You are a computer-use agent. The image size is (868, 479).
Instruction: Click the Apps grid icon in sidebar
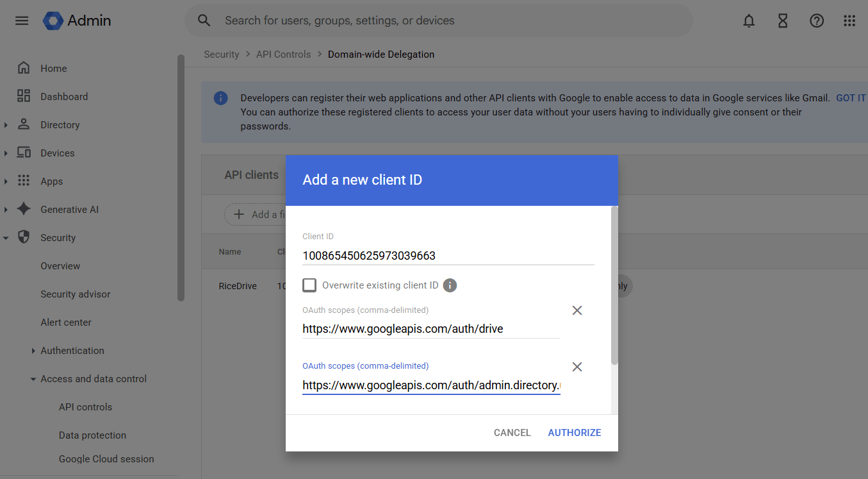point(24,181)
